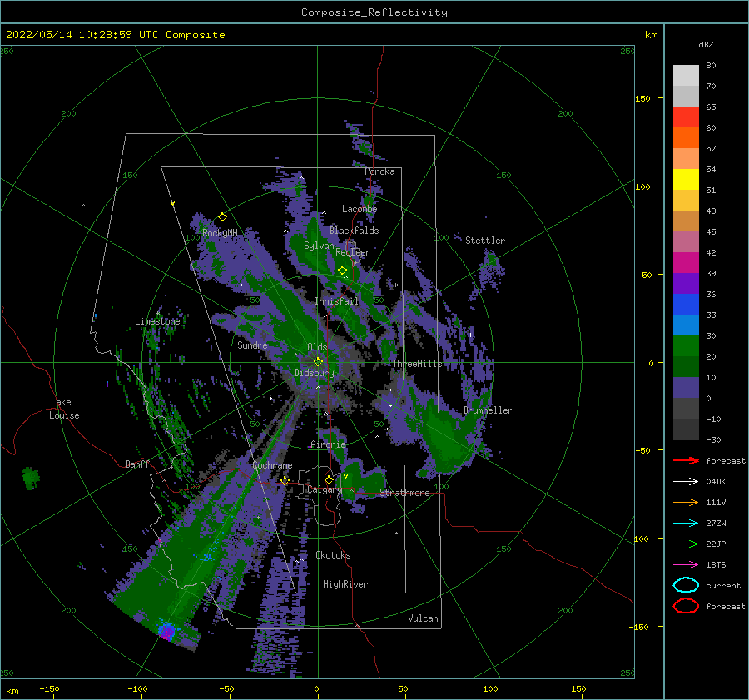749x700 pixels.
Task: Click the yellow diamond marker beside RockyMH
Action: click(222, 217)
